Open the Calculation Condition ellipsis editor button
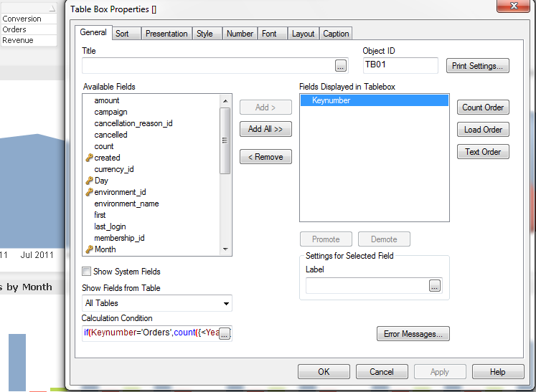Image resolution: width=536 pixels, height=392 pixels. pos(225,334)
